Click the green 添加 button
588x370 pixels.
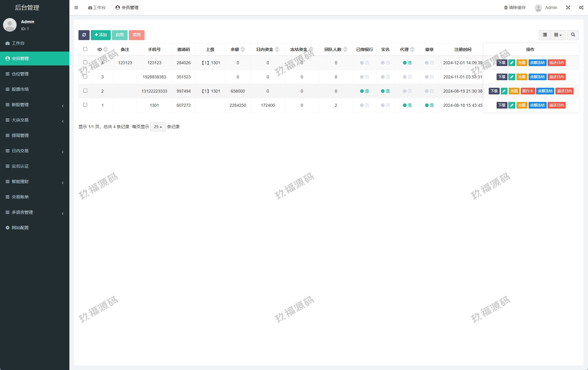pyautogui.click(x=101, y=35)
